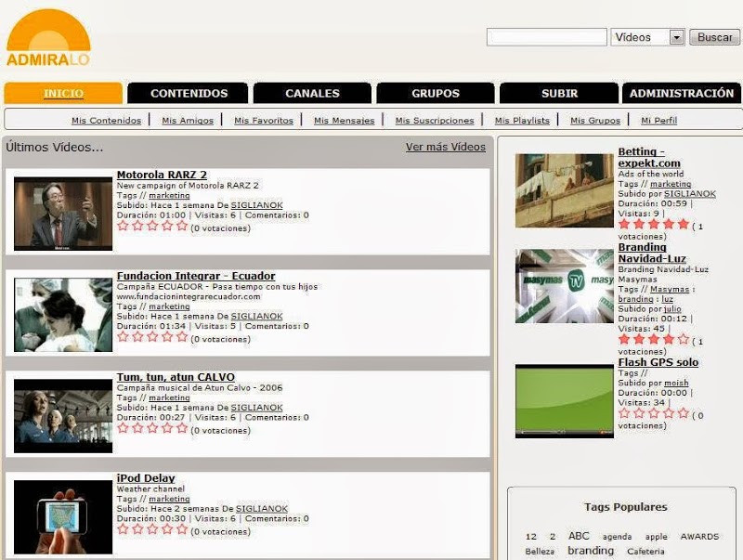Viewport: 743px width, 560px height.
Task: Click SIGLIANOK uploader in atun CALVO row
Action: coord(256,408)
